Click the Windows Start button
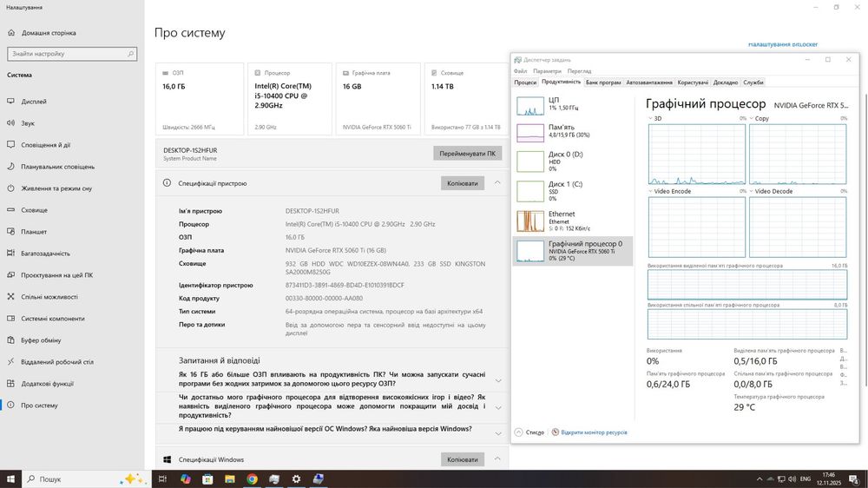 [x=10, y=479]
